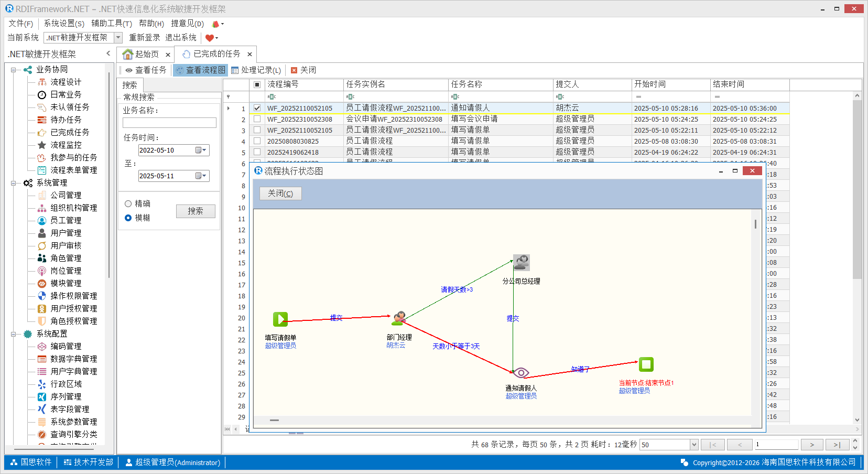This screenshot has height=474, width=868.
Task: Select the 精确 radio button
Action: point(128,204)
